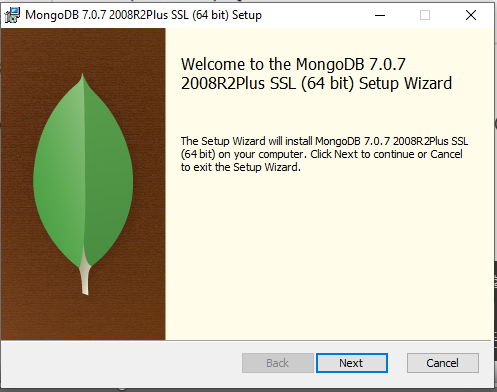
Task: Click the Next button to continue setup
Action: [352, 363]
